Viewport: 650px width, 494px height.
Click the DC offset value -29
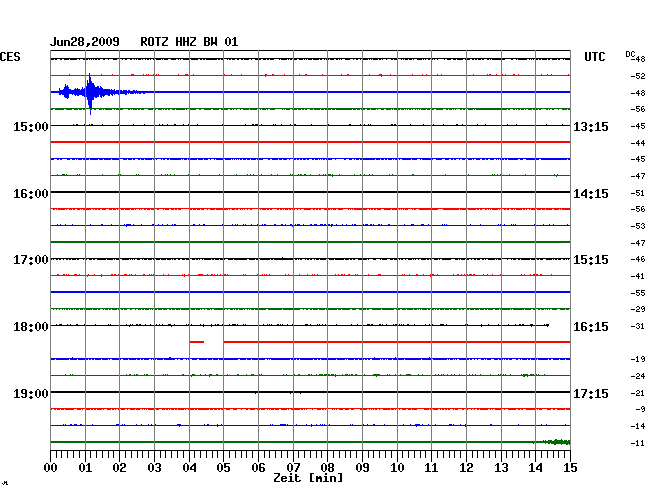click(x=638, y=309)
